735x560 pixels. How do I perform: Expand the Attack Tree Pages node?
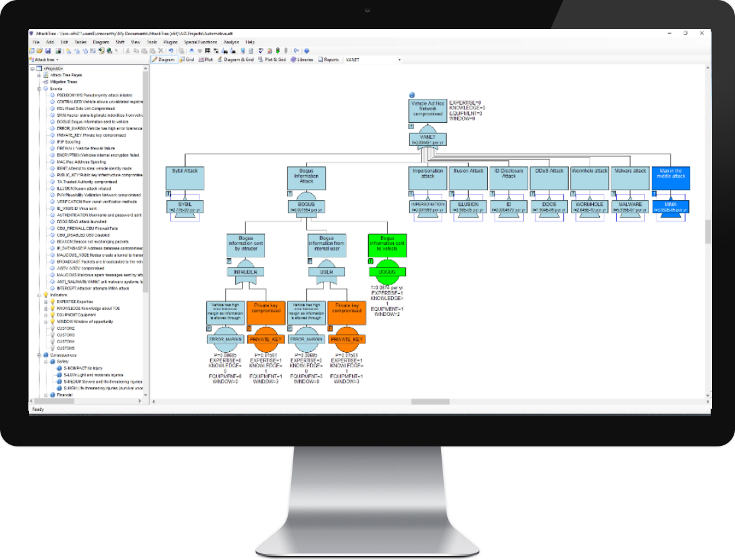pyautogui.click(x=39, y=75)
